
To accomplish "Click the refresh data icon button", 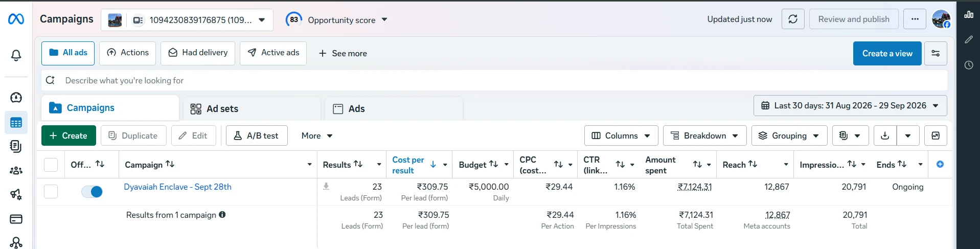I will tap(793, 19).
